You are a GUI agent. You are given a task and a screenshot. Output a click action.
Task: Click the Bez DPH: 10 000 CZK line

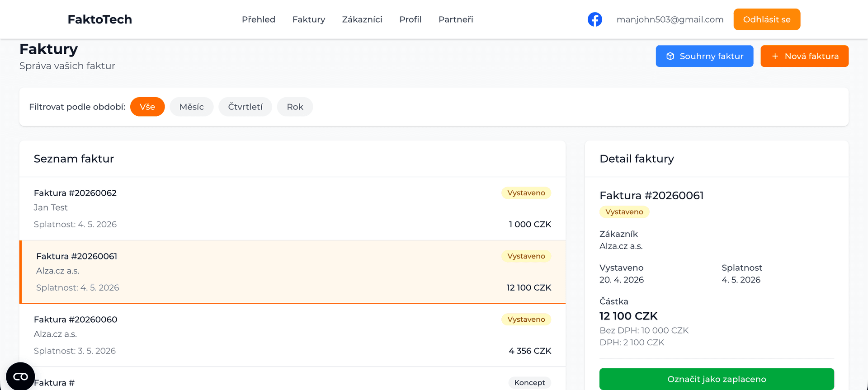(x=644, y=330)
